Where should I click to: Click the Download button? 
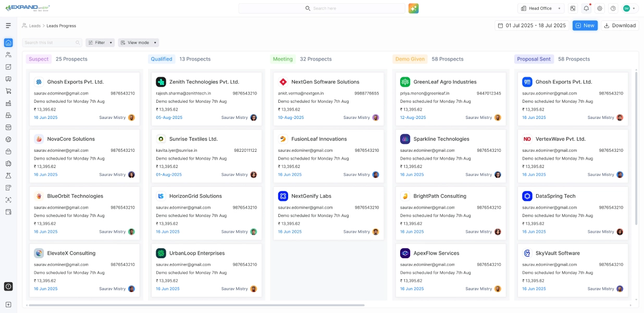point(620,26)
